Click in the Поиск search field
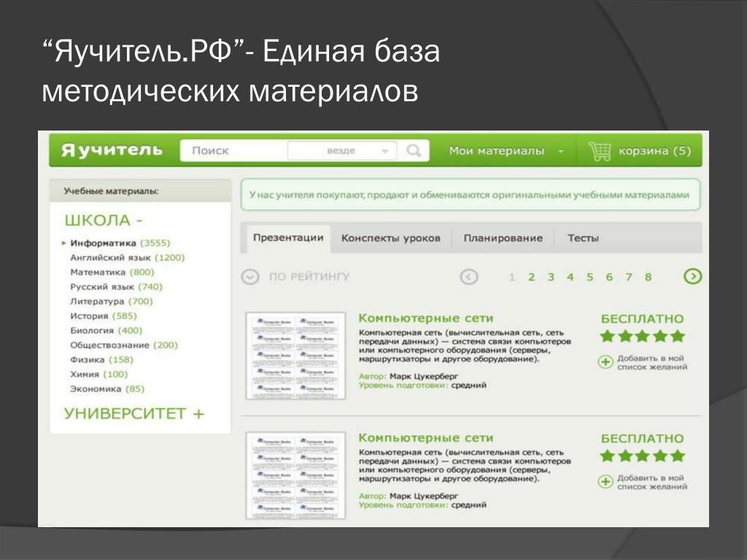The image size is (747, 560). click(x=233, y=150)
